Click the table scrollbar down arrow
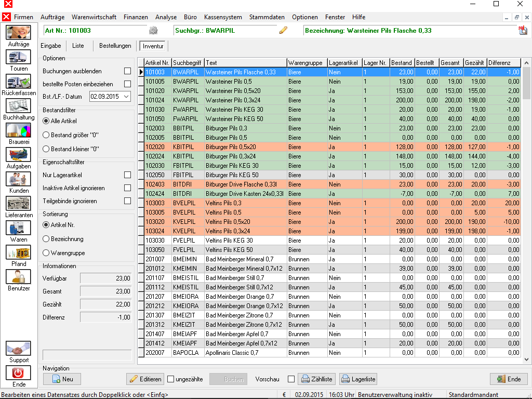Viewport: 532px width, 399px height. 526,360
